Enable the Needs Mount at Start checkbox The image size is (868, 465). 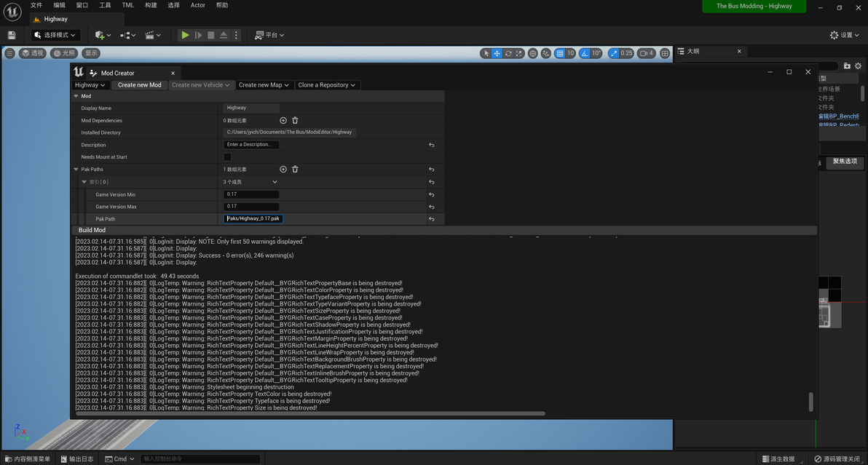227,157
